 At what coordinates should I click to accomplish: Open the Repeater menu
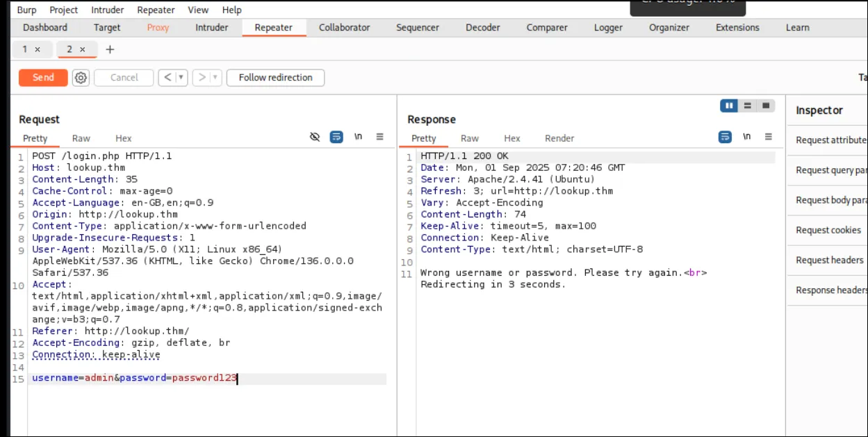pyautogui.click(x=156, y=10)
